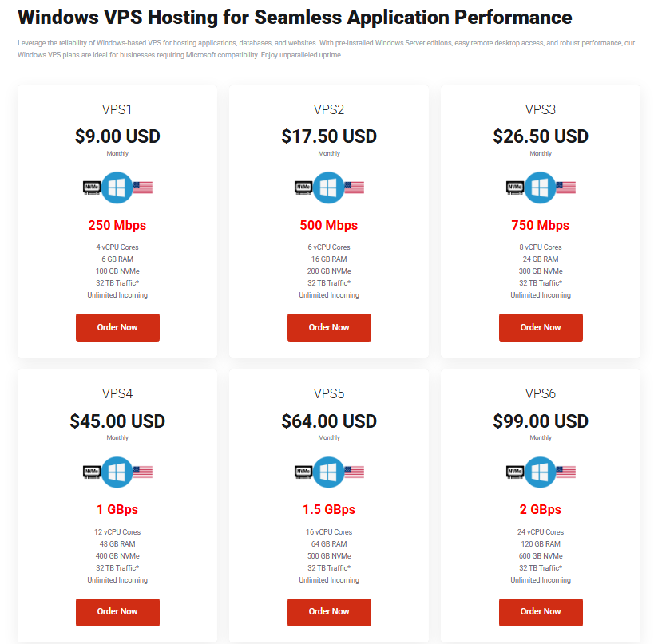Click the NVMe drive icon in VPS6 card
This screenshot has height=644, width=654.
point(515,472)
